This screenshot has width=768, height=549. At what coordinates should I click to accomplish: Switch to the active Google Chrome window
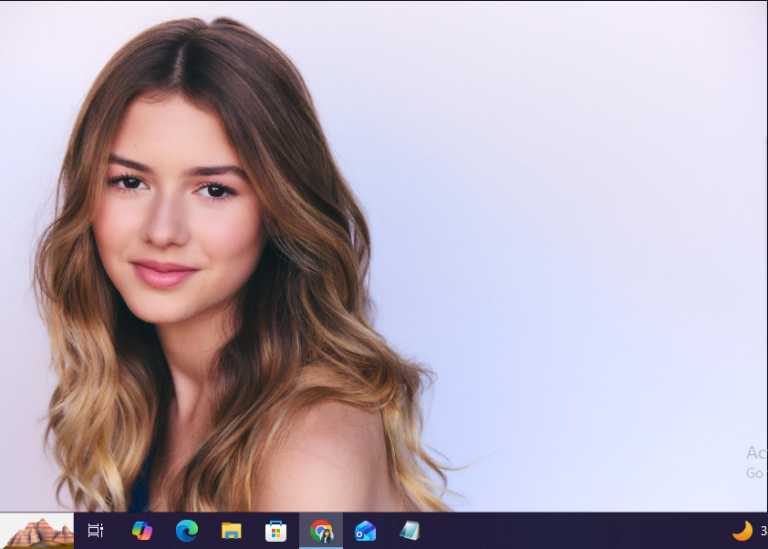pos(321,531)
